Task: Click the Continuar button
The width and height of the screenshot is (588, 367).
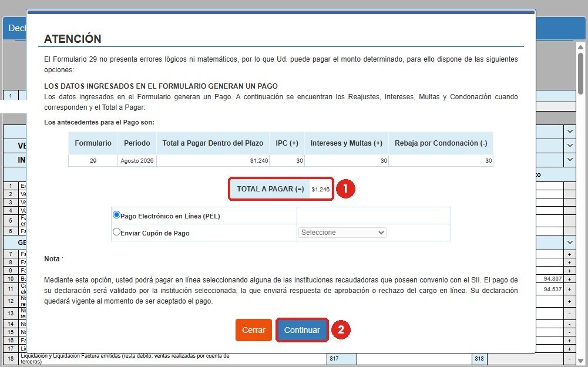Action: (302, 330)
